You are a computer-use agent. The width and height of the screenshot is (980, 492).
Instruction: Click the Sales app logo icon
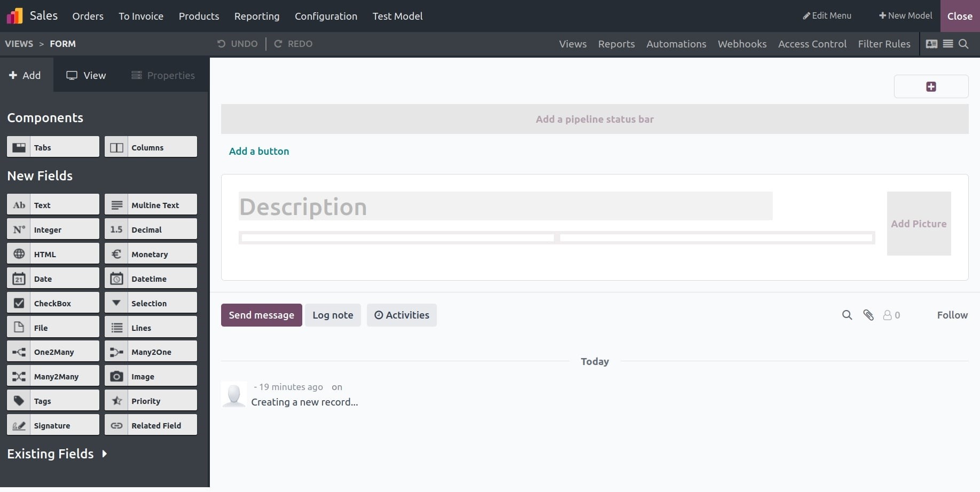[x=14, y=16]
